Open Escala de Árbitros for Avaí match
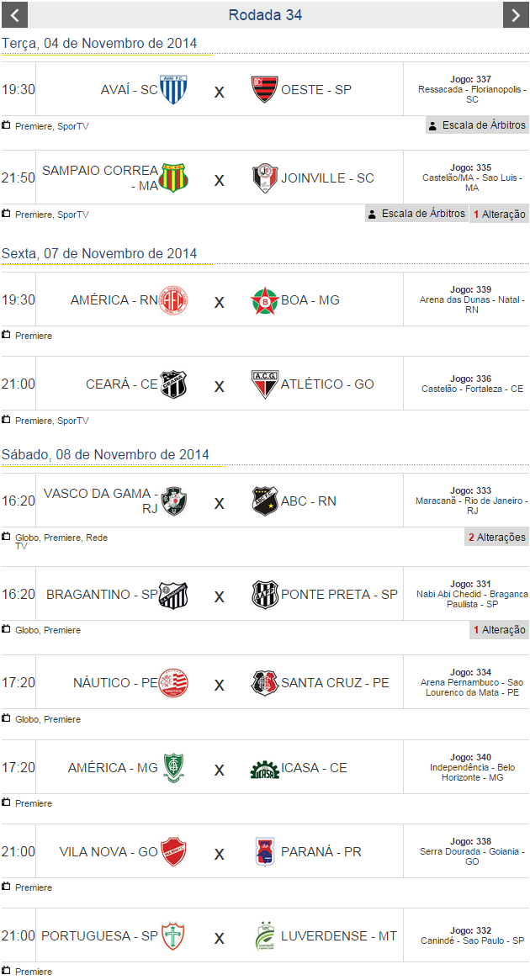 click(477, 125)
